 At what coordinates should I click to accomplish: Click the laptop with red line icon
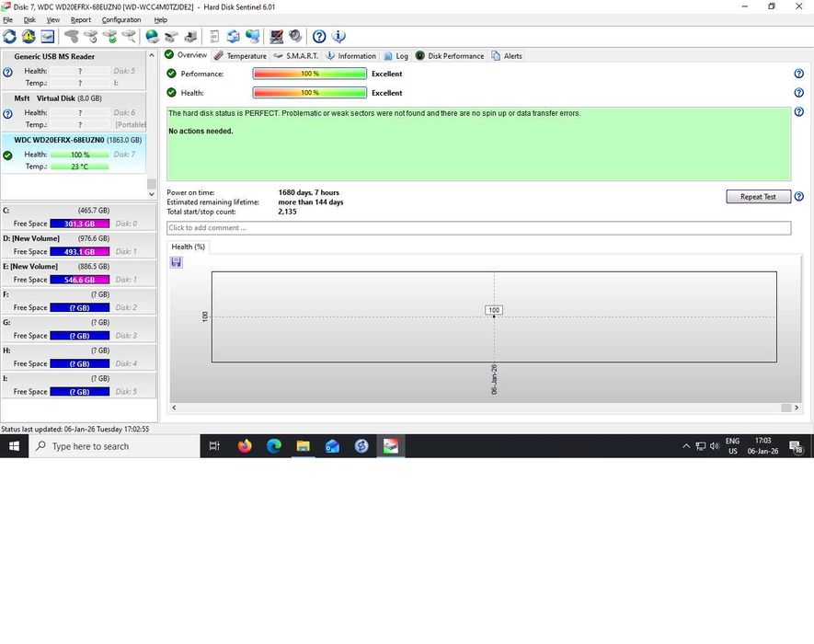(x=276, y=37)
